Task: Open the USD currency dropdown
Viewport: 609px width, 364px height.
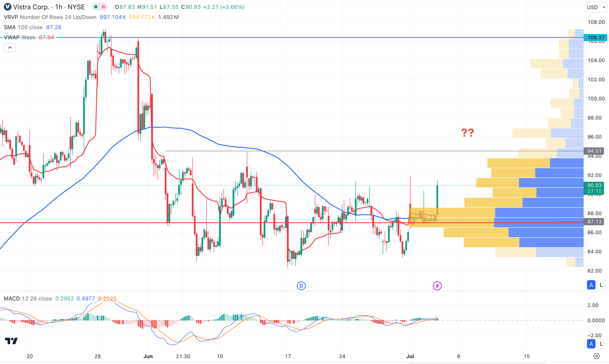Action: point(596,7)
